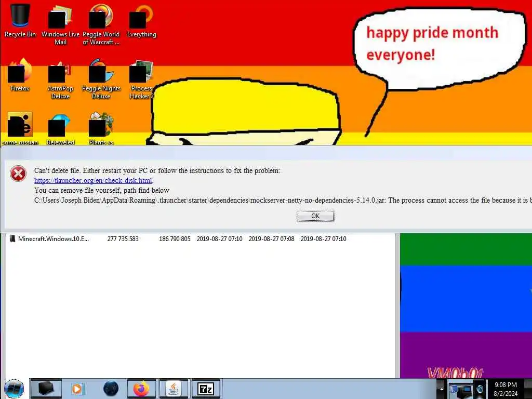Show hidden system tray icons
The height and width of the screenshot is (399, 532).
click(x=442, y=389)
